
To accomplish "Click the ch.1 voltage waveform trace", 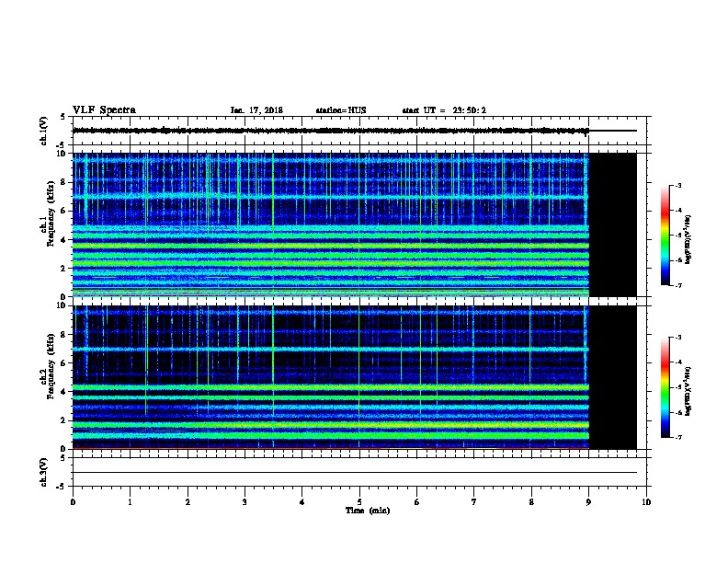I will 355,131.
